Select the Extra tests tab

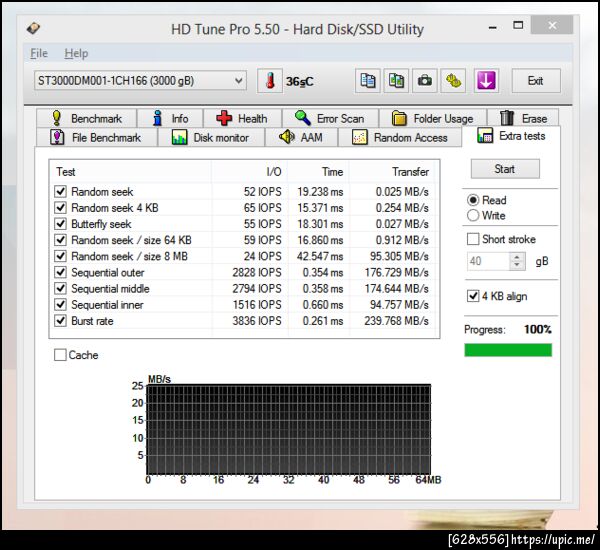(x=511, y=136)
